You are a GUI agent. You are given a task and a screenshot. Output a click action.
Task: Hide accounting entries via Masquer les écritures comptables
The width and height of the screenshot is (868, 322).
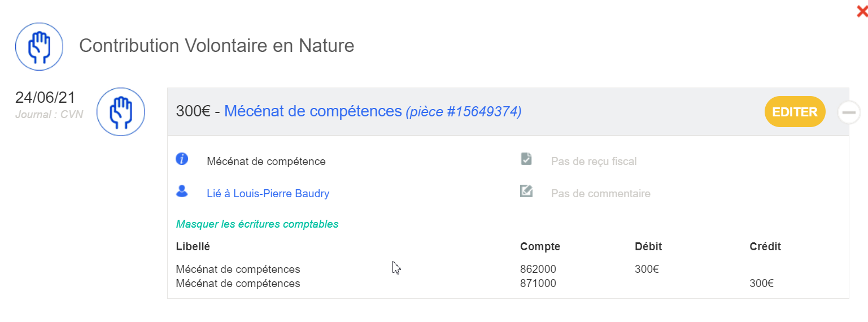(257, 224)
